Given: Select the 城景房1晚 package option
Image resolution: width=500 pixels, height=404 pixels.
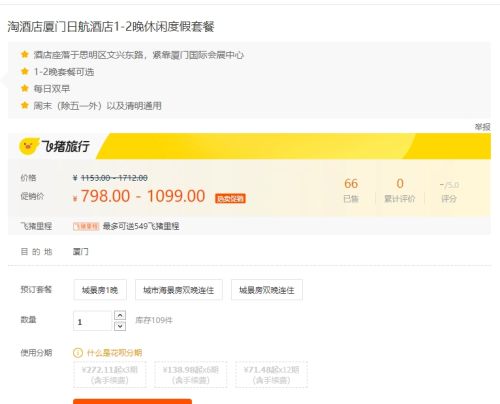Looking at the screenshot, I should click(x=100, y=290).
